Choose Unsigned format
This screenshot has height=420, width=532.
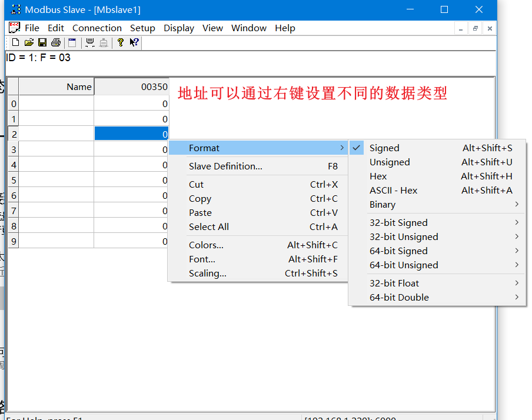pyautogui.click(x=437, y=162)
